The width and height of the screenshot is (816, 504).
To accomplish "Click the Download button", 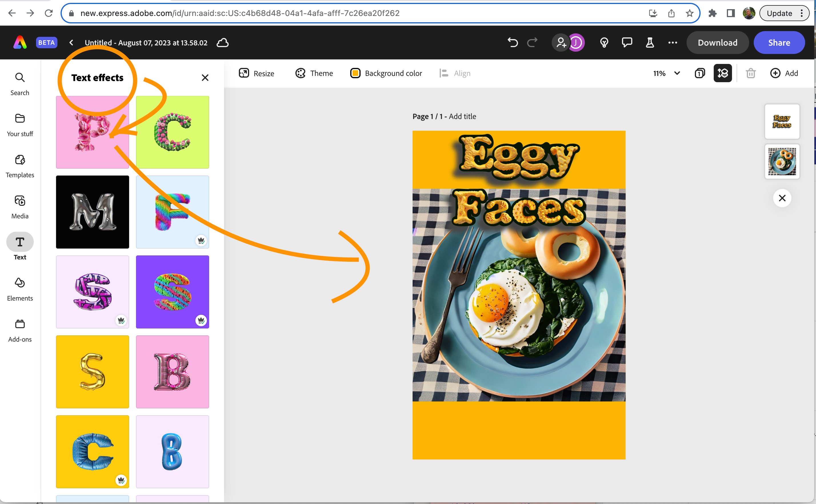I will pos(717,43).
